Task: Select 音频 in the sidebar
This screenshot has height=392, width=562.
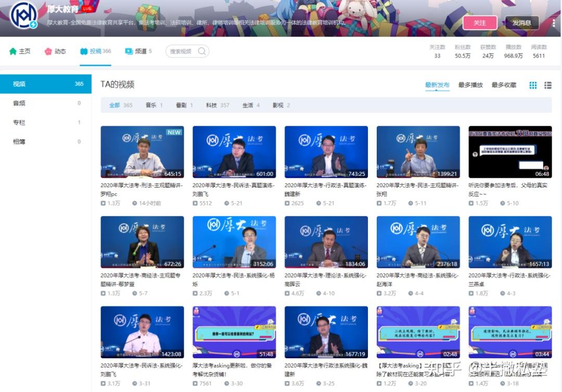Action: [x=46, y=103]
